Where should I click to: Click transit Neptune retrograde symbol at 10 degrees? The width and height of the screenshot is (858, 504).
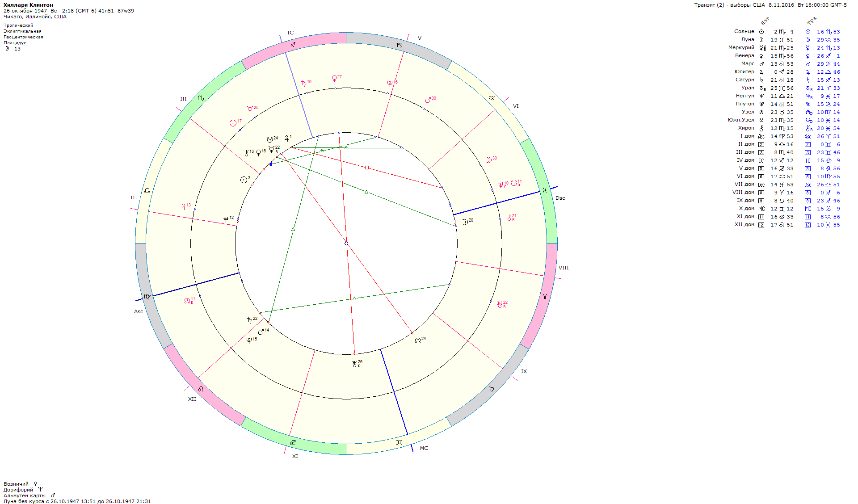pyautogui.click(x=500, y=185)
